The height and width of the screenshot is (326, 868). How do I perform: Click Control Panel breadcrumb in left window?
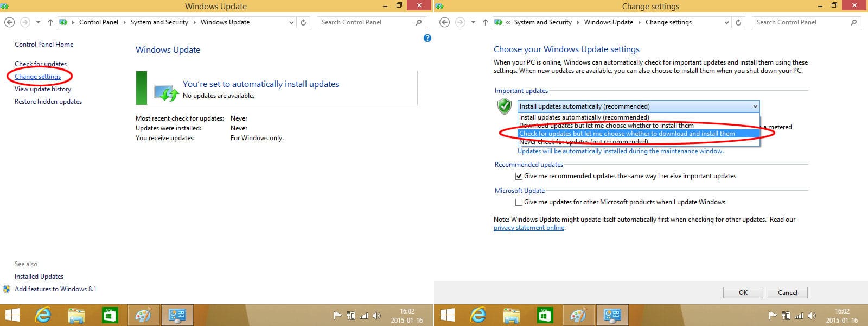pos(99,22)
